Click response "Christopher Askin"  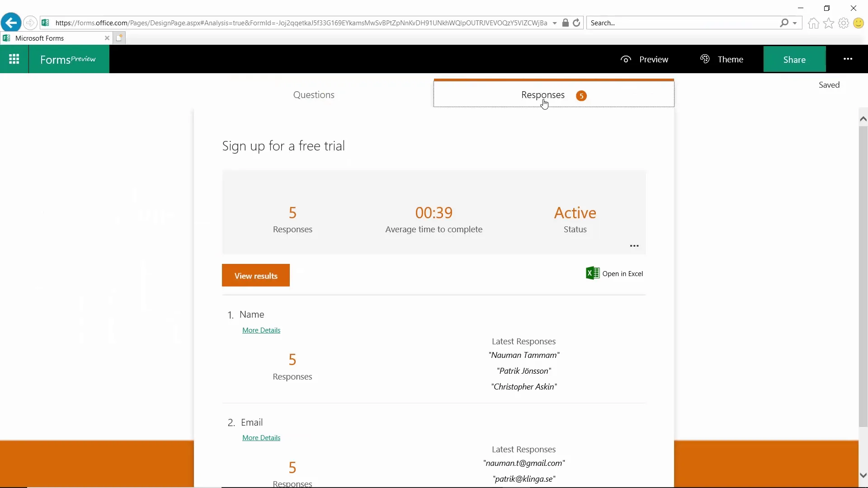pyautogui.click(x=524, y=387)
